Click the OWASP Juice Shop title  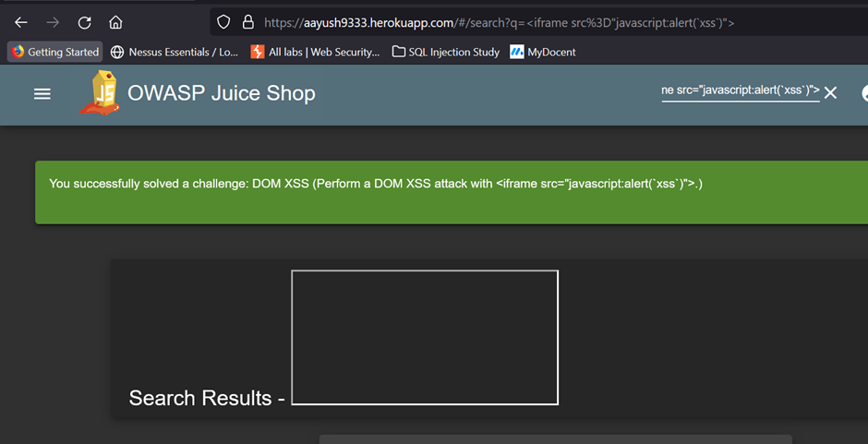221,93
